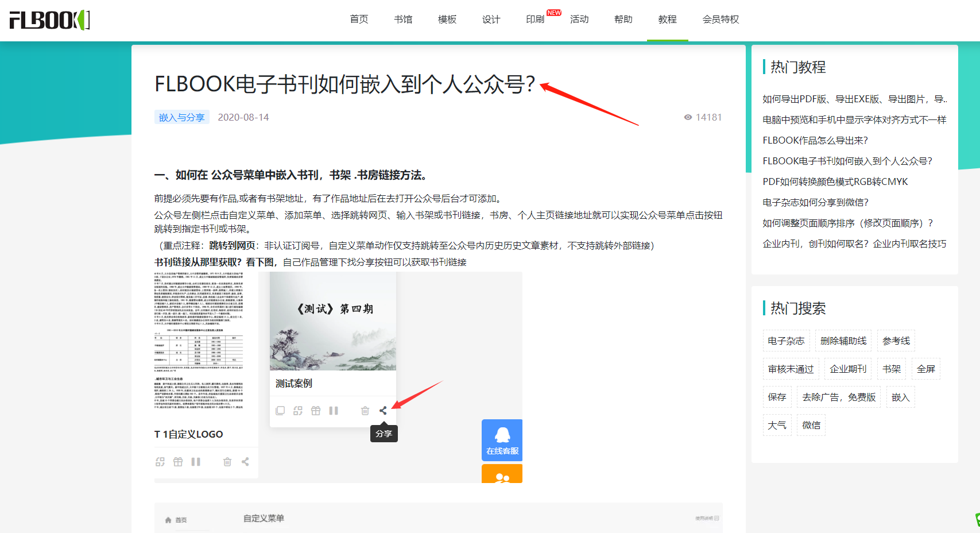
Task: Go to 首页 in top navigation
Action: 359,20
